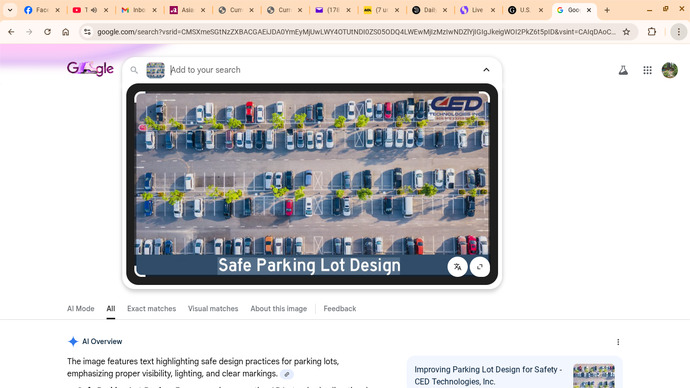Open the tab search dropdown arrow

[x=10, y=10]
